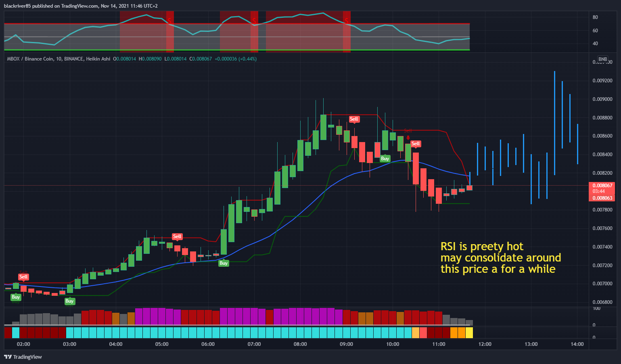Click the change value +0.000036 (+0.44%)
The width and height of the screenshot is (621, 364).
pos(236,59)
